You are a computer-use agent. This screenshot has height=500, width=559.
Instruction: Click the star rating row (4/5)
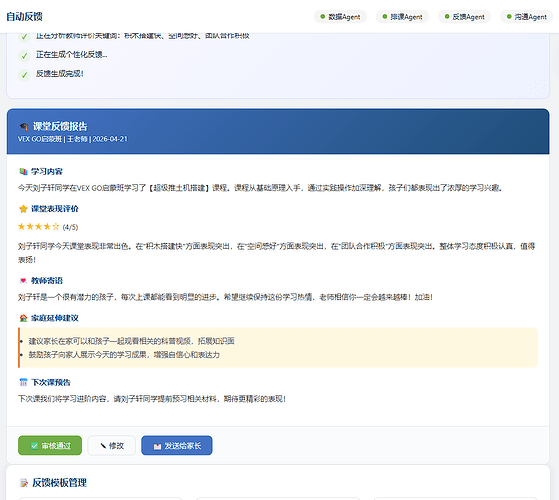(x=48, y=227)
